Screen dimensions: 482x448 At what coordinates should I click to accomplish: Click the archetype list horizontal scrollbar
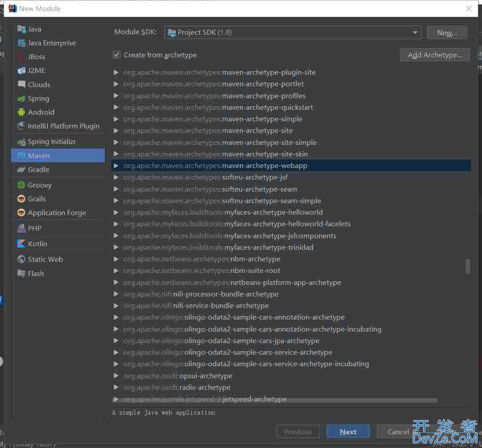click(275, 400)
